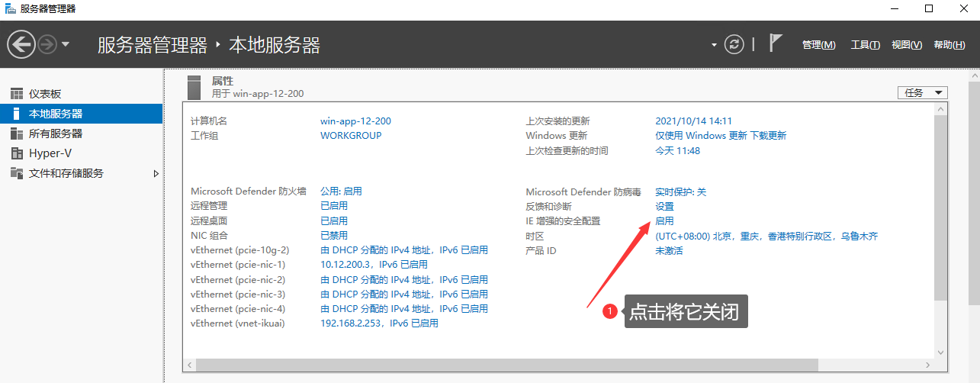980x383 pixels.
Task: Open the 工具(T) menu
Action: click(x=866, y=45)
